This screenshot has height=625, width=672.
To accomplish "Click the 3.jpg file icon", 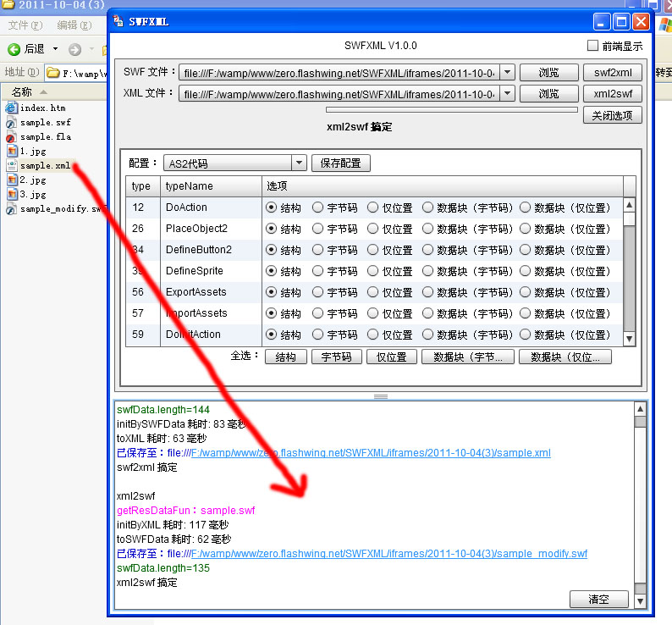I will [x=12, y=194].
